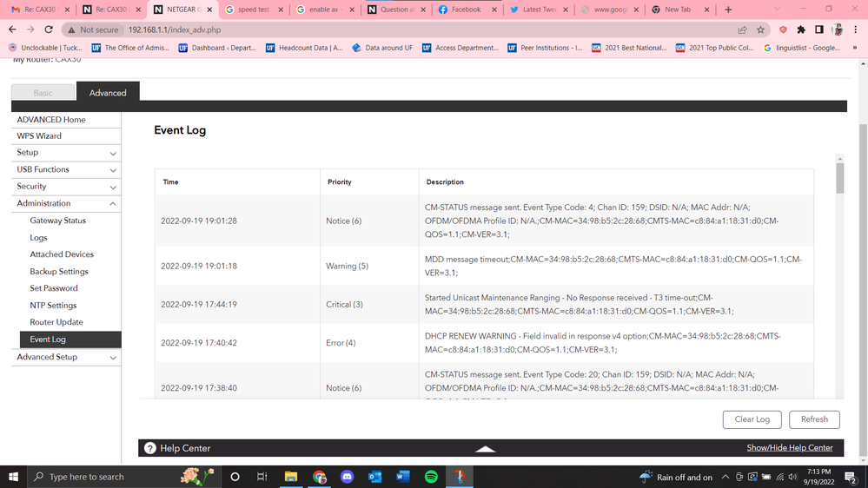Open NTP Settings page
This screenshot has width=868, height=488.
point(53,306)
